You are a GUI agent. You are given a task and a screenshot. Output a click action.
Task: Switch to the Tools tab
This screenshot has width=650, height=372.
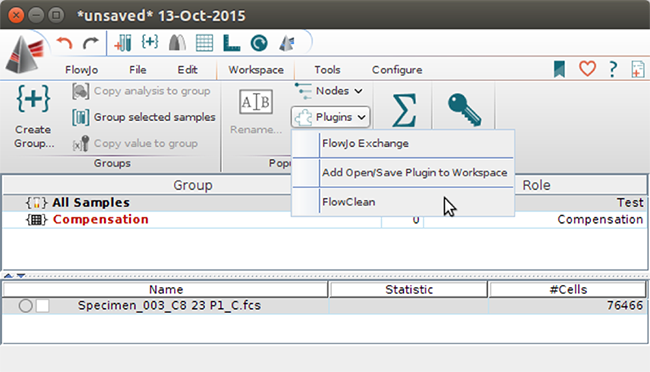click(327, 70)
